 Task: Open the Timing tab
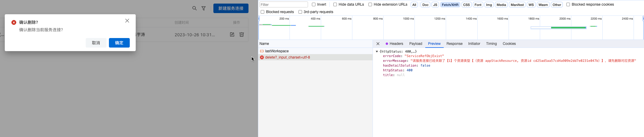click(x=491, y=44)
